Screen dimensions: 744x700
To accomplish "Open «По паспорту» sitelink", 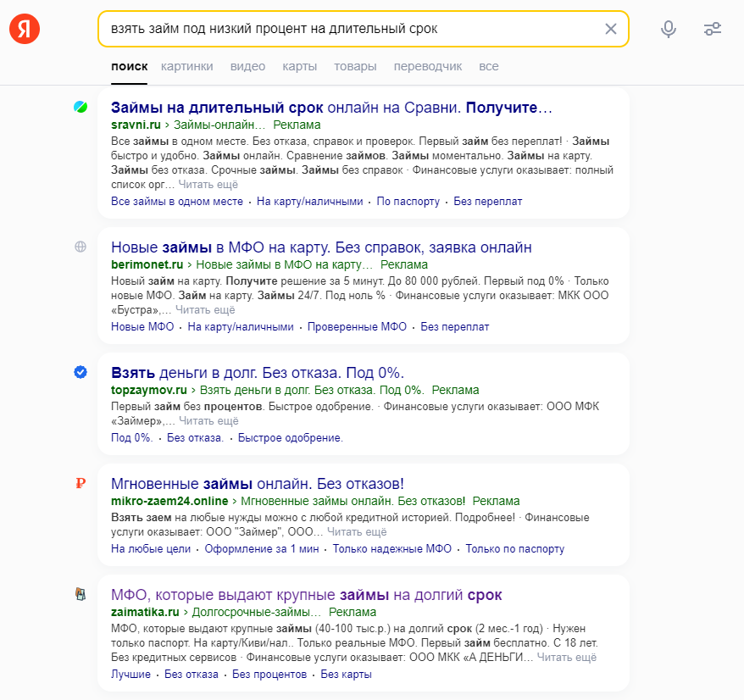I will (408, 201).
